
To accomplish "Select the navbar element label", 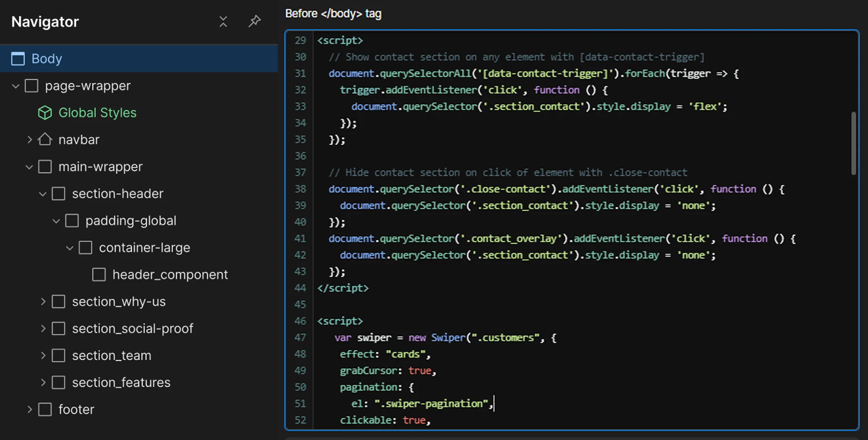I will pos(79,139).
